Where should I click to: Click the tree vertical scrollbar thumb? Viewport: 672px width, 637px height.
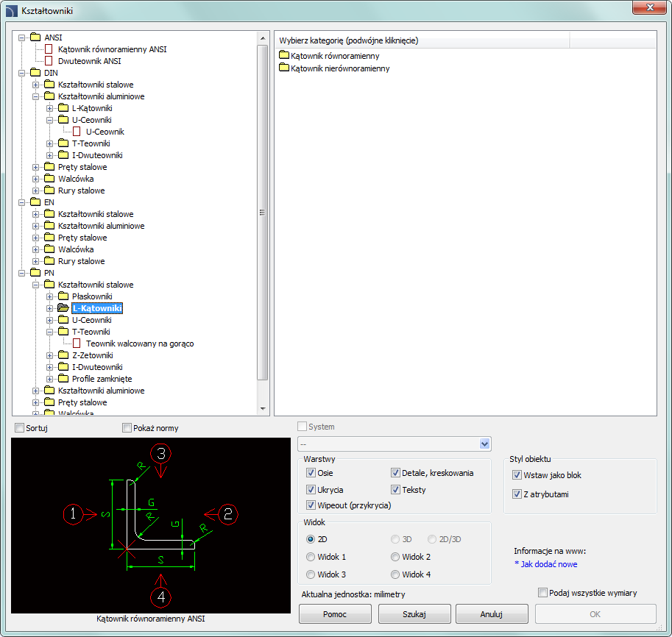pyautogui.click(x=263, y=213)
